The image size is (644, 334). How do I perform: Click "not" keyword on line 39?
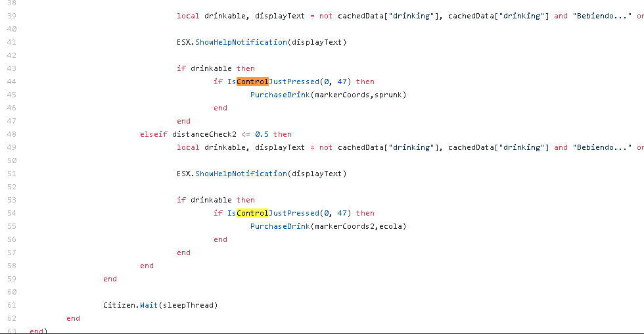[326, 16]
